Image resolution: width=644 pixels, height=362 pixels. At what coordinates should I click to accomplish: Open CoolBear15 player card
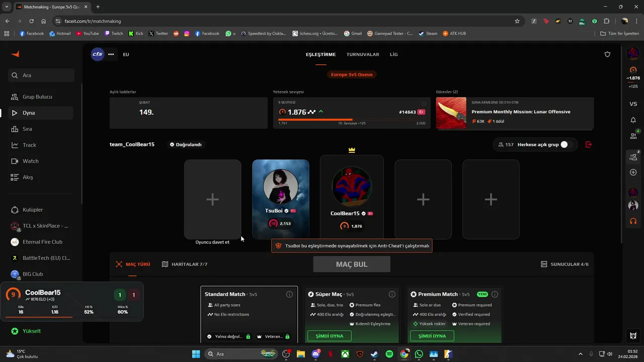352,196
